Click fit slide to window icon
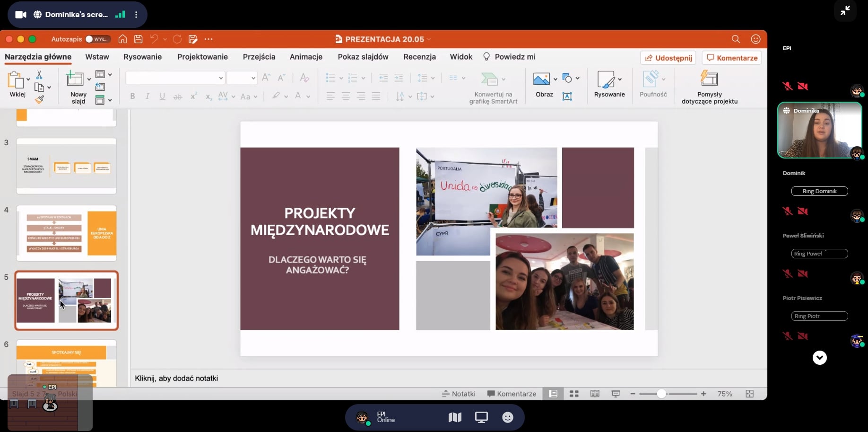Viewport: 868px width, 432px height. click(749, 394)
